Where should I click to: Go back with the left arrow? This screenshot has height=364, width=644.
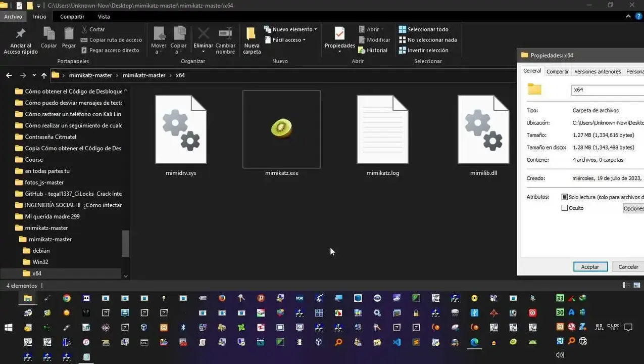click(x=9, y=75)
